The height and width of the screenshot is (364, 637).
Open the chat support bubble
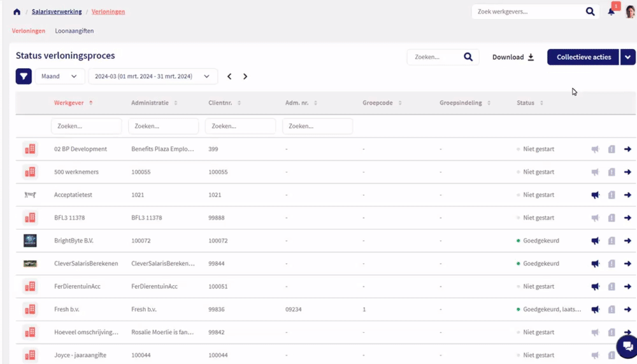point(627,346)
